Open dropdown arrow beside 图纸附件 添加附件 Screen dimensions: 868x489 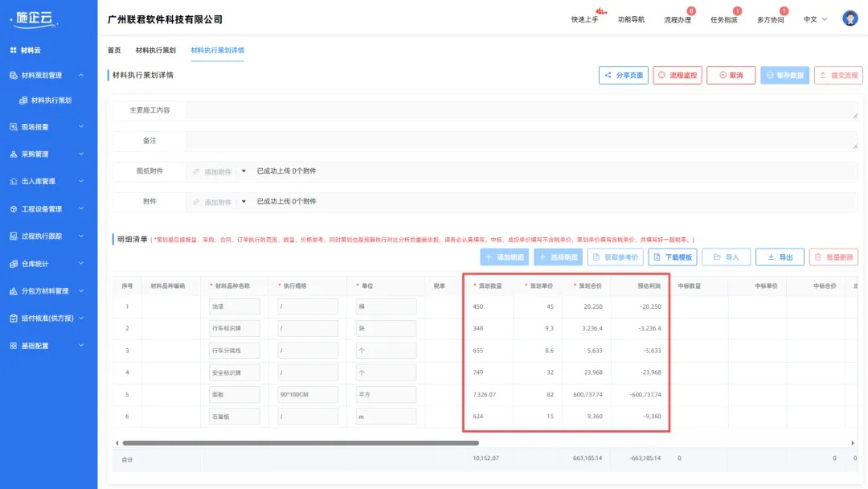(244, 171)
